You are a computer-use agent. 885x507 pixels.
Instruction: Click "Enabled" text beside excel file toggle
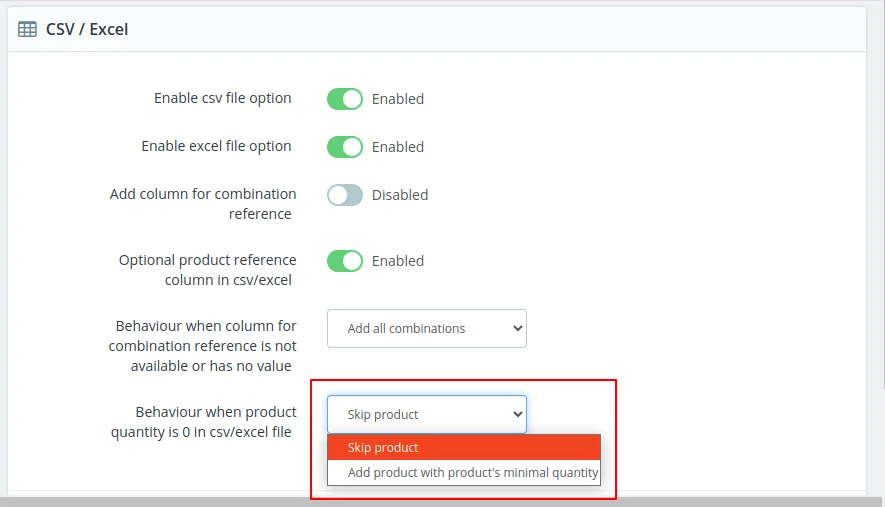click(x=398, y=147)
